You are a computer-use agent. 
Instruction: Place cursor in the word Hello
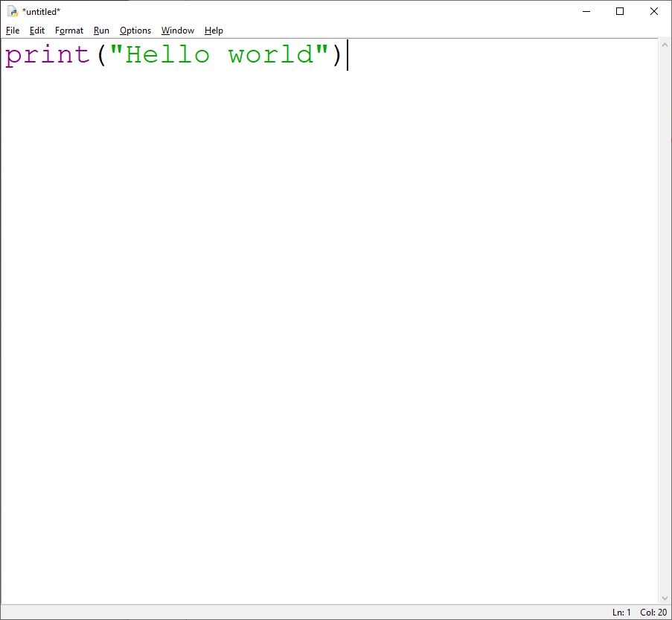168,55
